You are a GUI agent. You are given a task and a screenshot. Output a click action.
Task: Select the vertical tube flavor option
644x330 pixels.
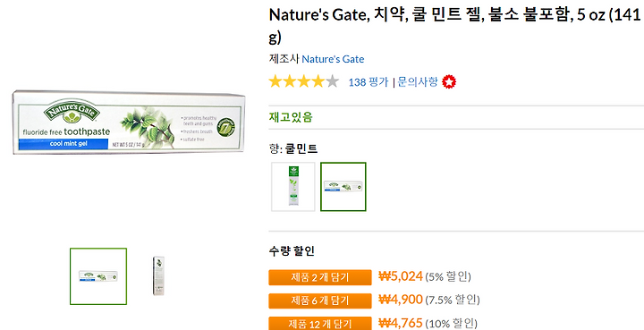click(293, 187)
